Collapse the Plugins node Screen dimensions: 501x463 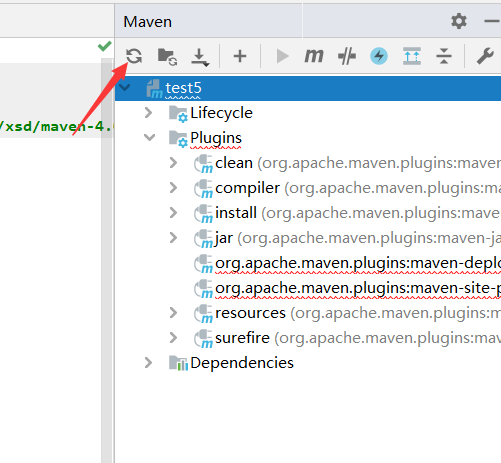tap(149, 137)
